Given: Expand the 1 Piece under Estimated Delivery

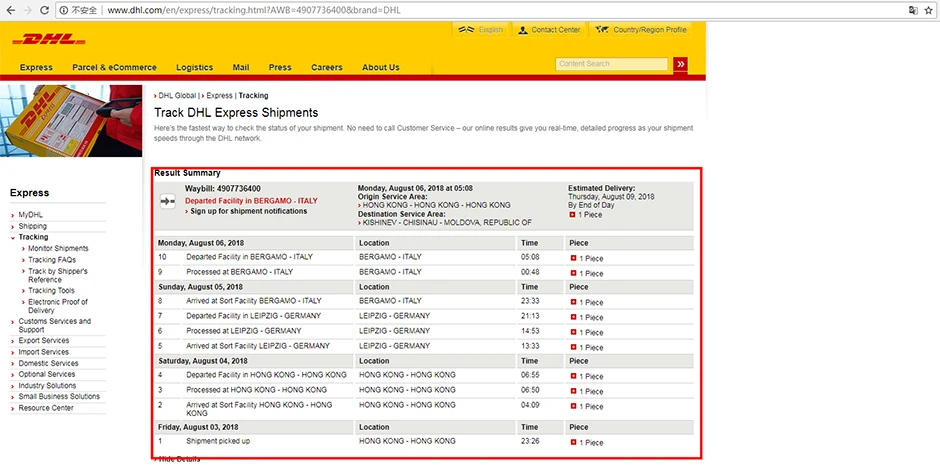Looking at the screenshot, I should click(x=572, y=215).
